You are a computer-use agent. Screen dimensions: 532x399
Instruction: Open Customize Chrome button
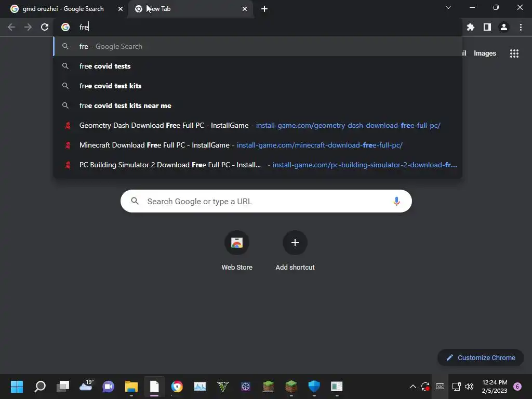481,357
